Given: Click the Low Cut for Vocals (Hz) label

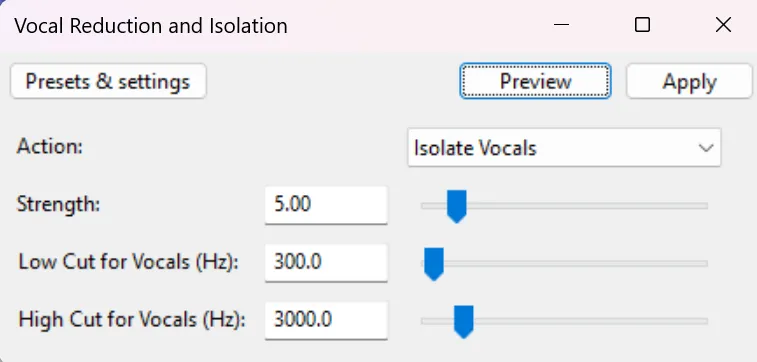Looking at the screenshot, I should 128,262.
